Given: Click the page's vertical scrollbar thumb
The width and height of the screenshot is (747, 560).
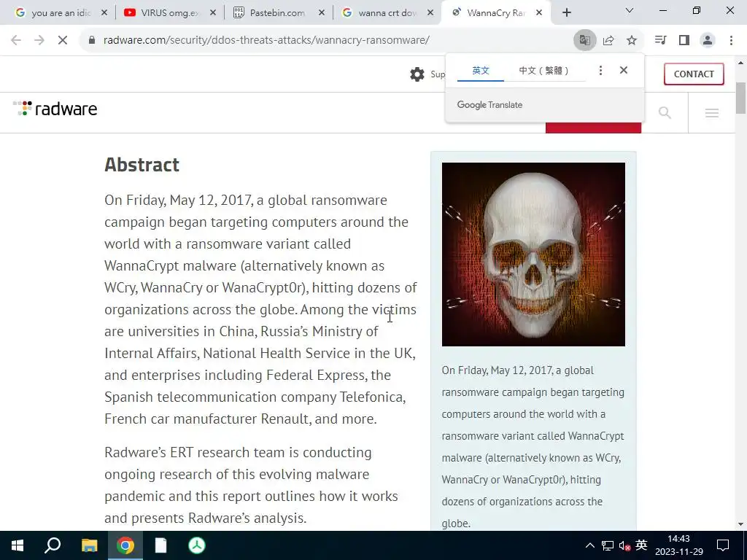Looking at the screenshot, I should [x=740, y=98].
